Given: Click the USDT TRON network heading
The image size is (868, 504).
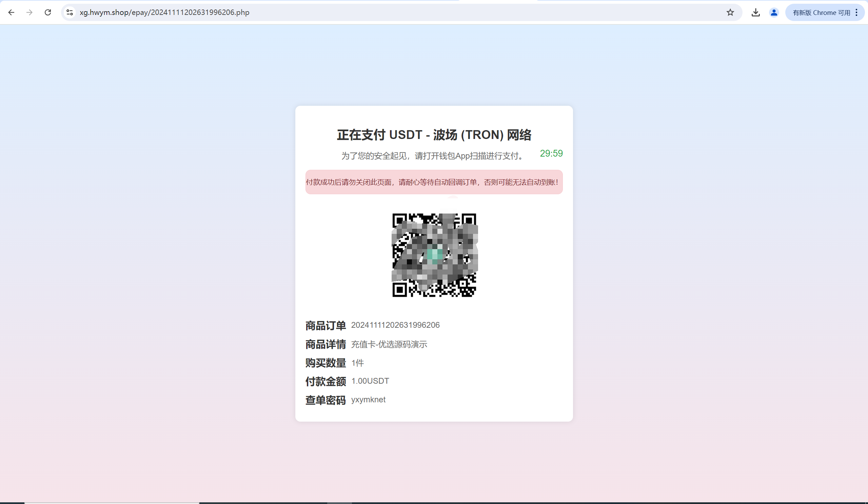Looking at the screenshot, I should coord(434,135).
